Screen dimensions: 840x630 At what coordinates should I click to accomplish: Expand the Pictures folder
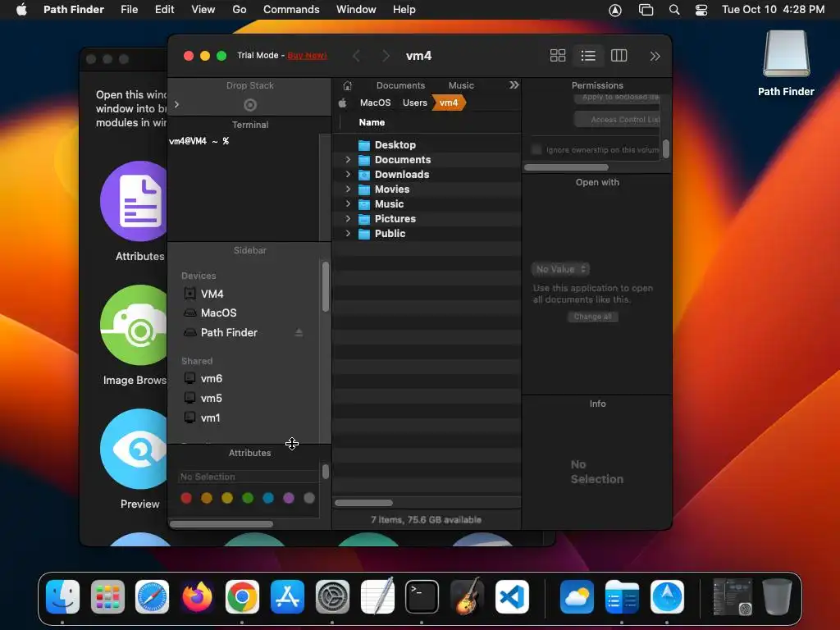point(348,218)
